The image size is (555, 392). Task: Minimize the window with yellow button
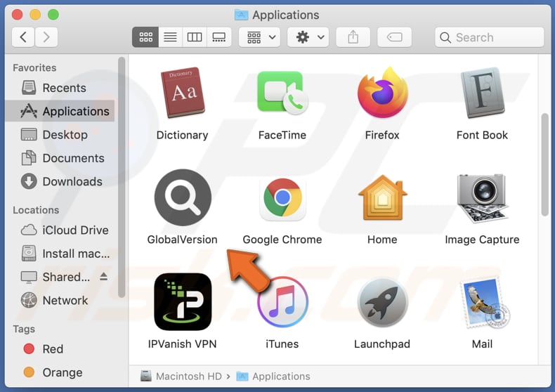tap(35, 15)
